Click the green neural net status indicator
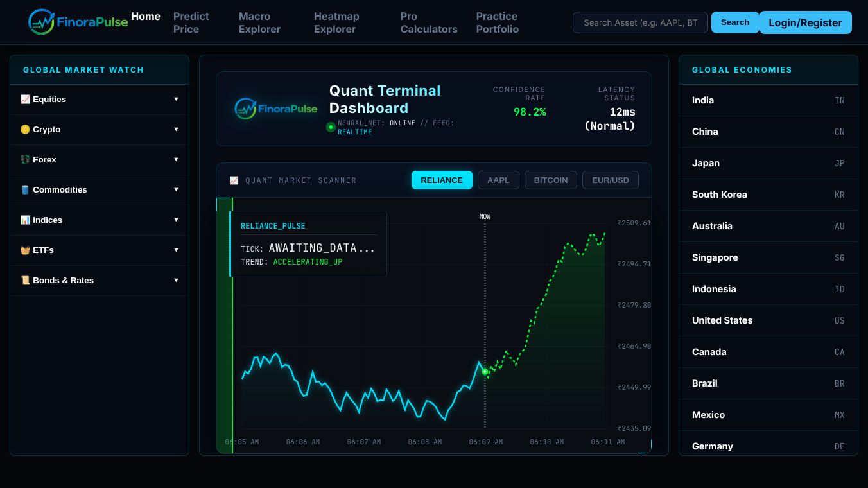The image size is (868, 488). pyautogui.click(x=331, y=127)
